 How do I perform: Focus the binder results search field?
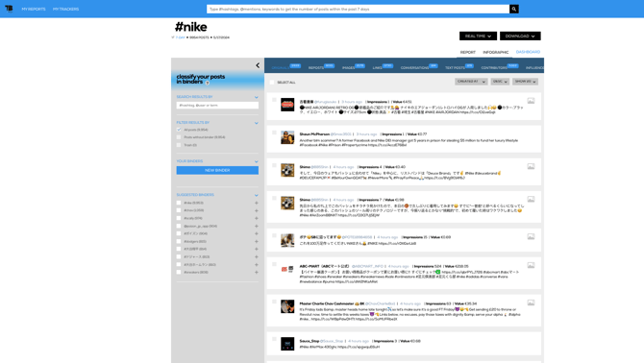217,106
